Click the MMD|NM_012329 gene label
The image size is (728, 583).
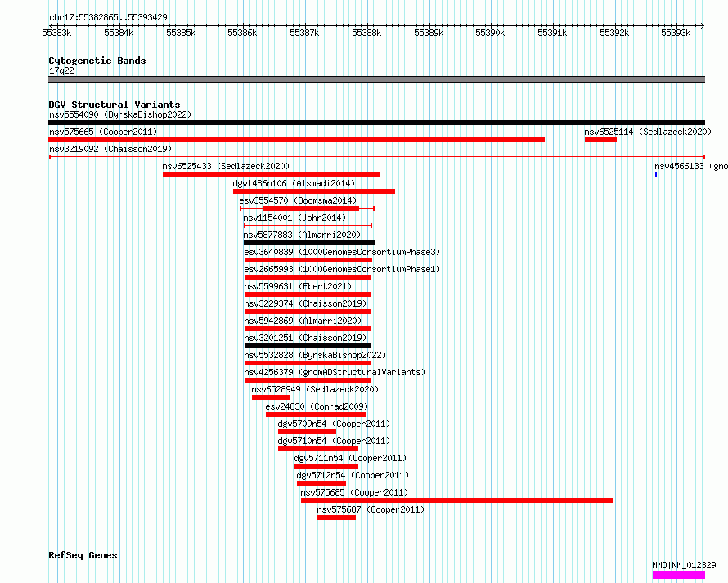tap(684, 565)
